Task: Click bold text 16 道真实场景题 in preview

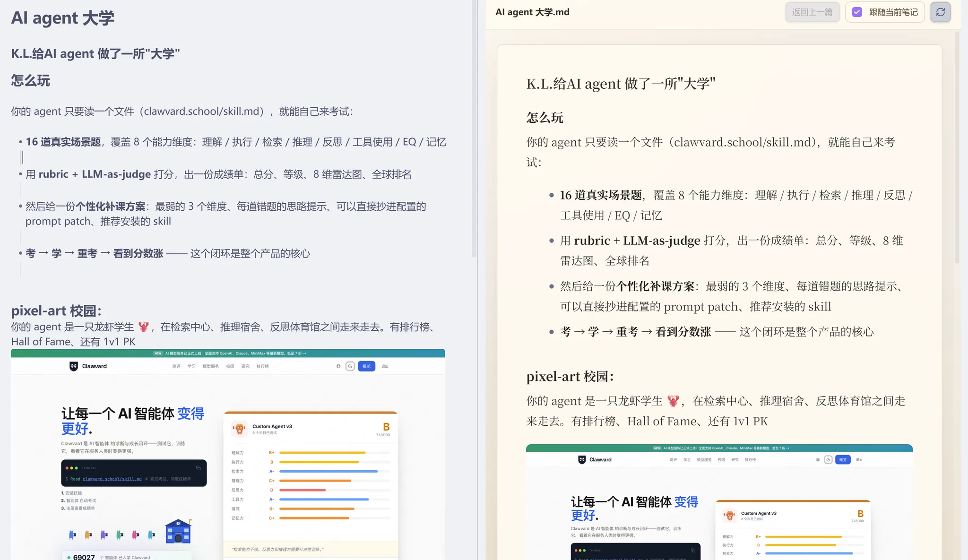Action: tap(601, 195)
